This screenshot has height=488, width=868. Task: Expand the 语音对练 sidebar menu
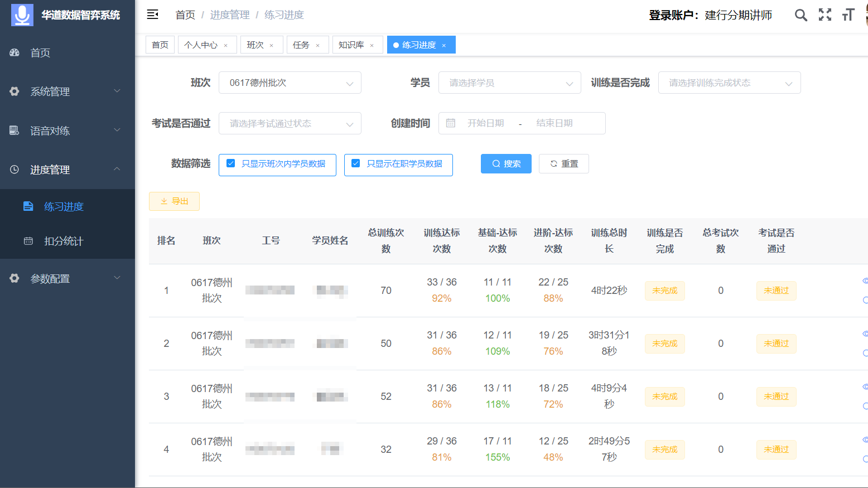pos(67,131)
